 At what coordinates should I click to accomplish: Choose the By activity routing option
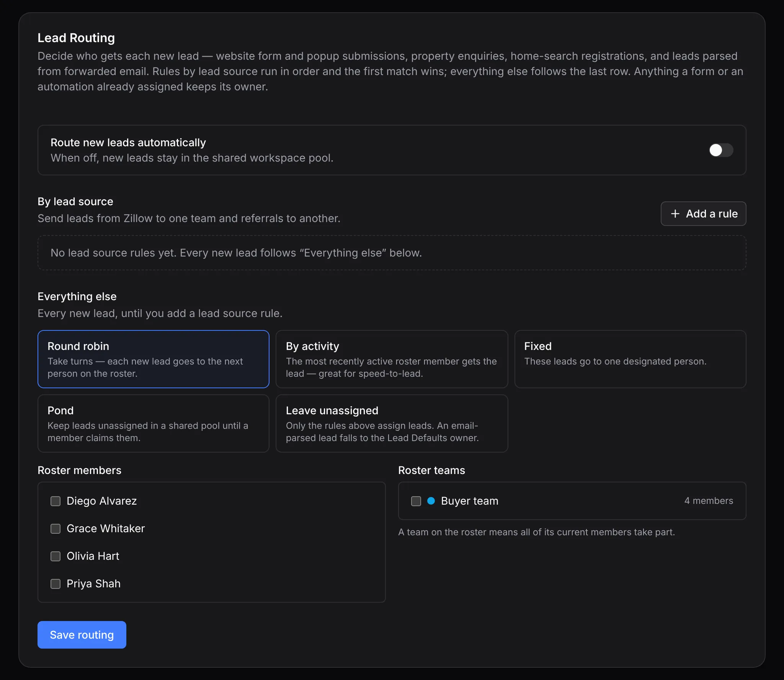[x=392, y=359]
